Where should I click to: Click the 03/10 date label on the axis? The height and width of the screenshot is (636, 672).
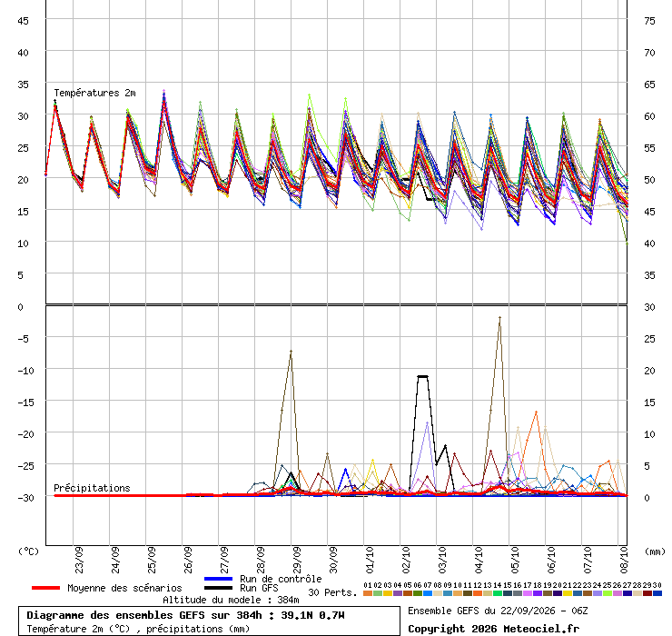[x=442, y=560]
